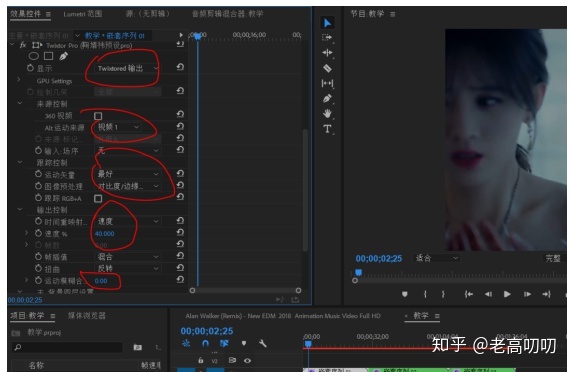The image size is (572, 372).
Task: Create new bin in Project panel
Action: point(138,347)
